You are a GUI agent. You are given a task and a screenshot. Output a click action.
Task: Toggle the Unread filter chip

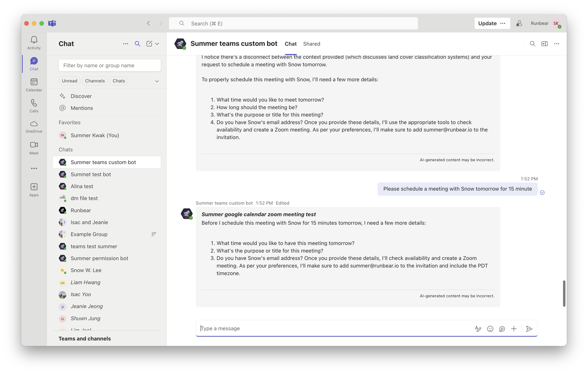point(69,81)
